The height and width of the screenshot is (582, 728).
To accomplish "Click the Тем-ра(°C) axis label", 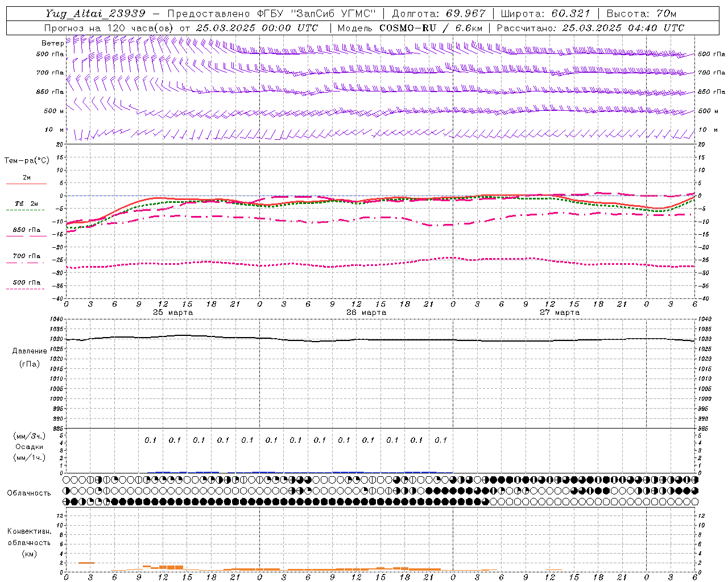I will pyautogui.click(x=27, y=161).
